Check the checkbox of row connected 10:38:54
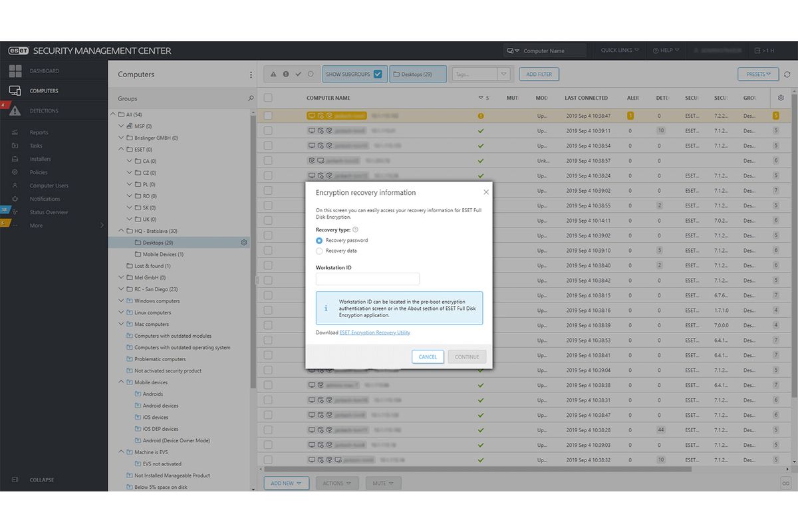This screenshot has width=798, height=532. click(268, 146)
